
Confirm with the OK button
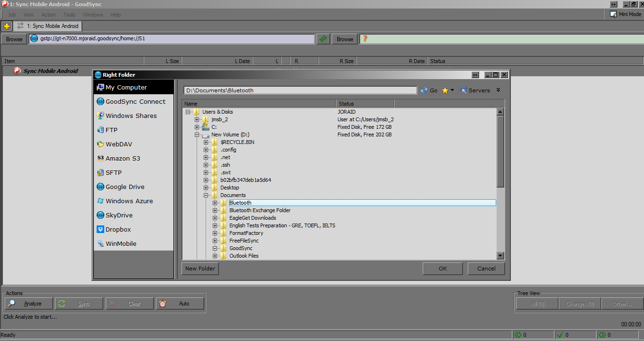(443, 269)
